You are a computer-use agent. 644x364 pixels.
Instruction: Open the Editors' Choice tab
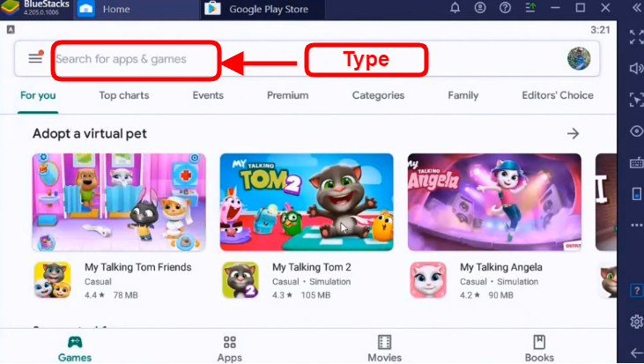point(558,95)
